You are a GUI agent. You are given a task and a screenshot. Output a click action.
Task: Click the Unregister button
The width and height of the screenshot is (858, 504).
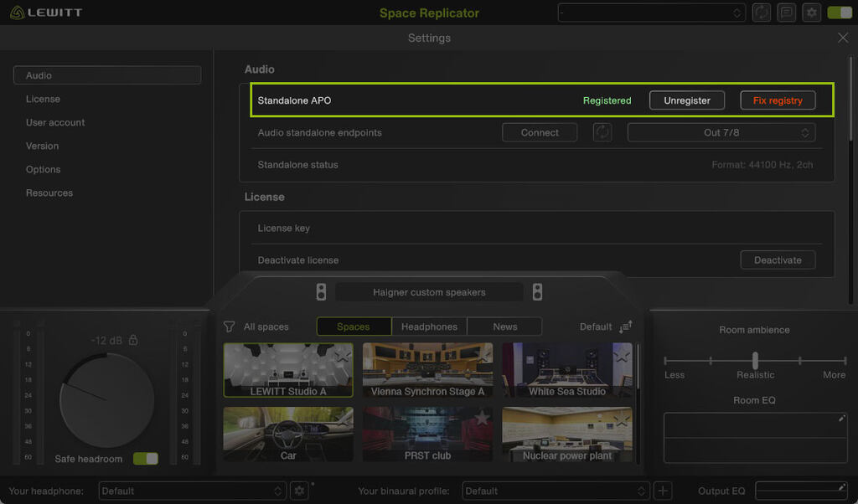point(687,100)
